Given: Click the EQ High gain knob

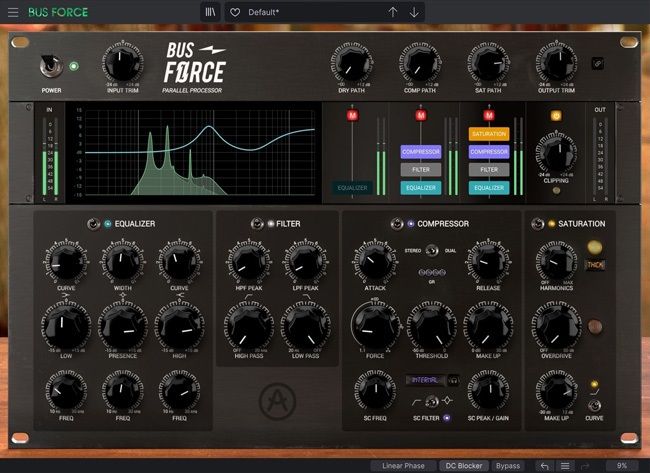Looking at the screenshot, I should (179, 326).
